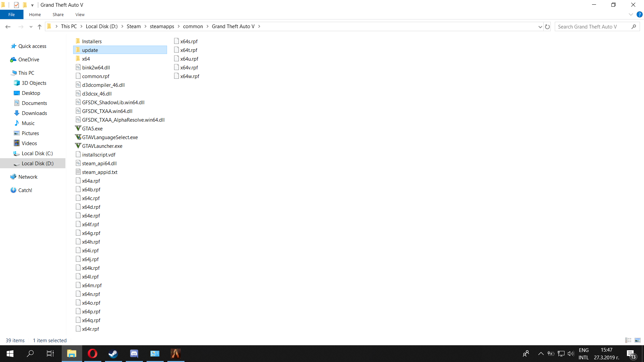Expand the steamapps breadcrumb chevron
This screenshot has height=362, width=644.
click(178, 26)
